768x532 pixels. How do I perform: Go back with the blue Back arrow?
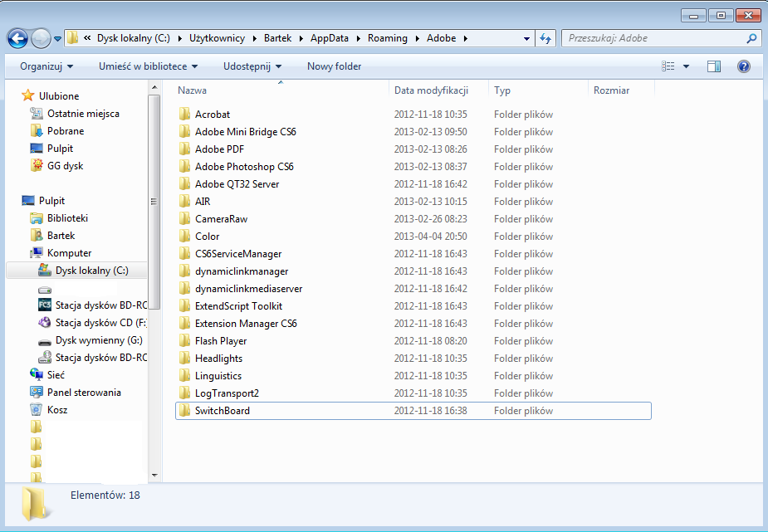click(x=17, y=38)
